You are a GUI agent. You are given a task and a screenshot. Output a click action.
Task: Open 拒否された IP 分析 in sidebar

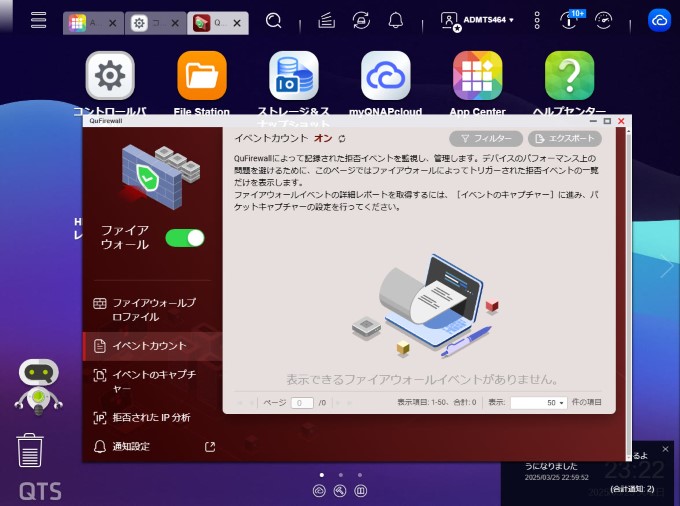152,418
